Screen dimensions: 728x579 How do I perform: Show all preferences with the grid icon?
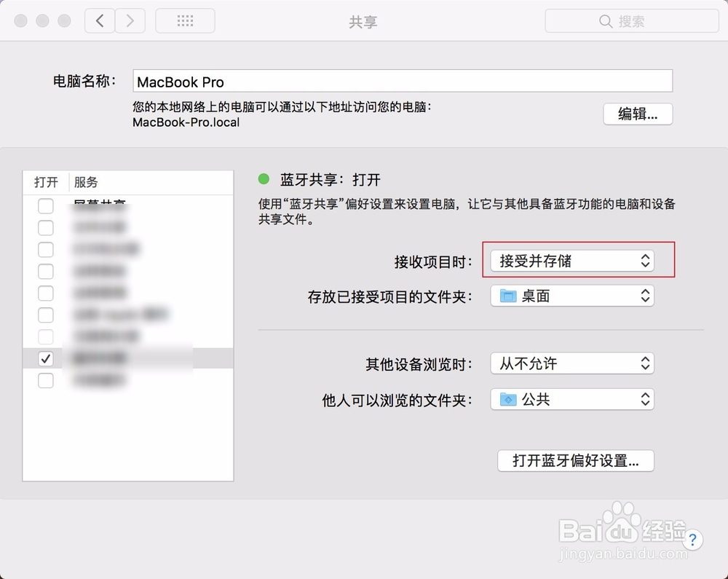(x=185, y=21)
